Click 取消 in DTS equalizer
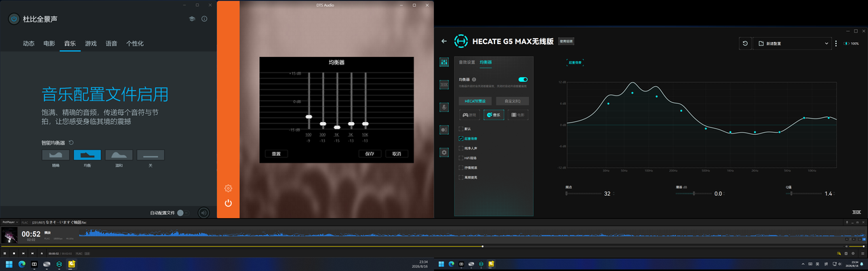868x271 pixels. coord(397,154)
